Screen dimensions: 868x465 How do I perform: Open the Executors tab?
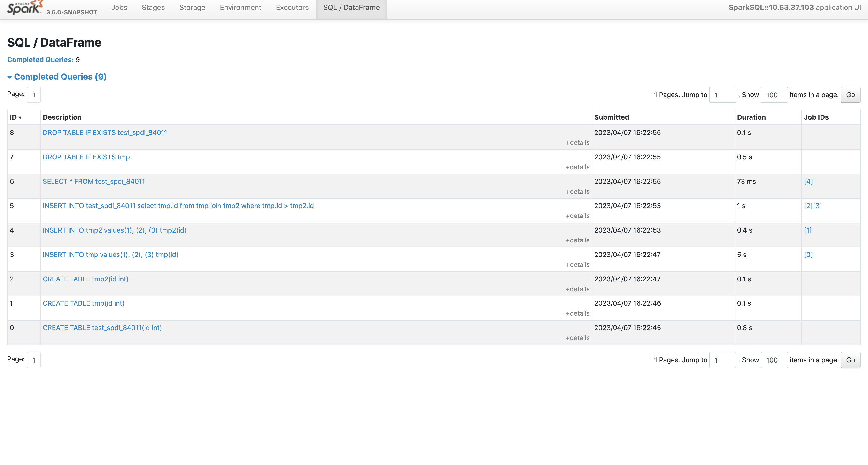(292, 8)
